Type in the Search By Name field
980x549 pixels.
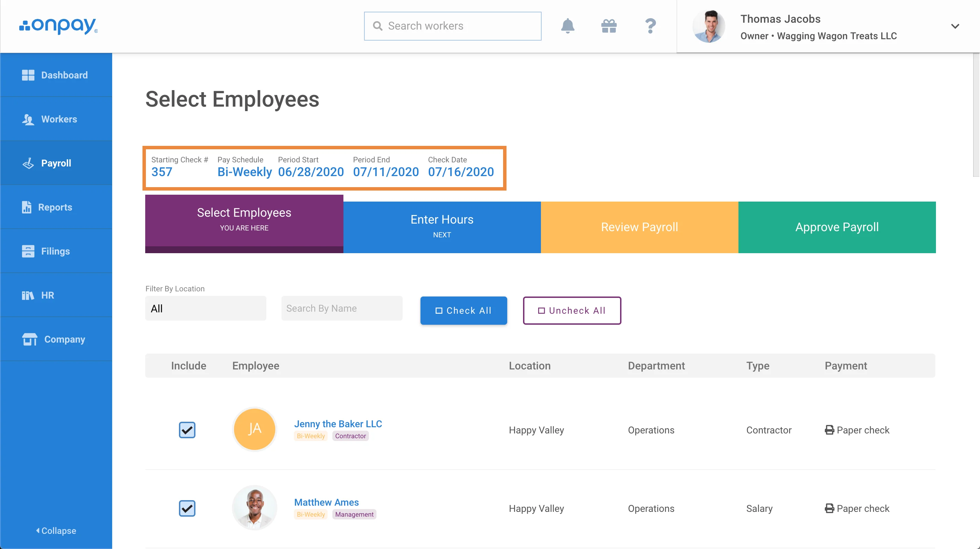pos(342,308)
